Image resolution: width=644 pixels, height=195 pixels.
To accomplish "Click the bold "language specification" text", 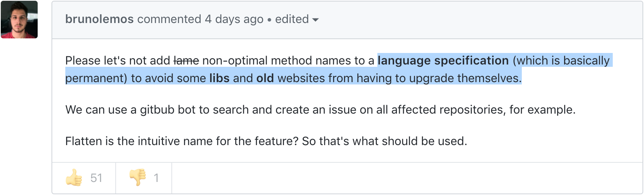I will 443,61.
